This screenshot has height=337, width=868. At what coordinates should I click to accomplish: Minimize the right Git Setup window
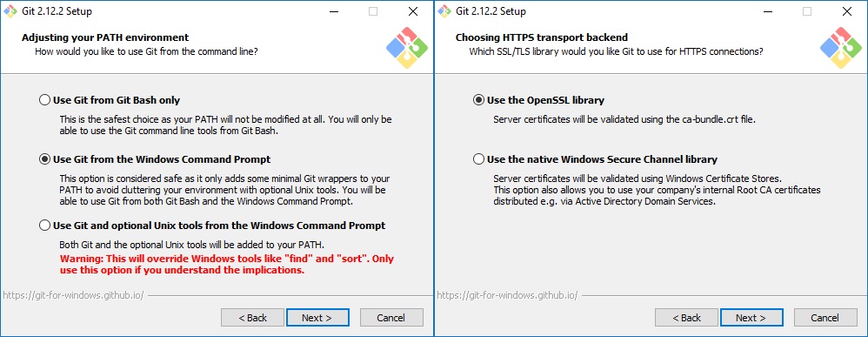coord(768,11)
